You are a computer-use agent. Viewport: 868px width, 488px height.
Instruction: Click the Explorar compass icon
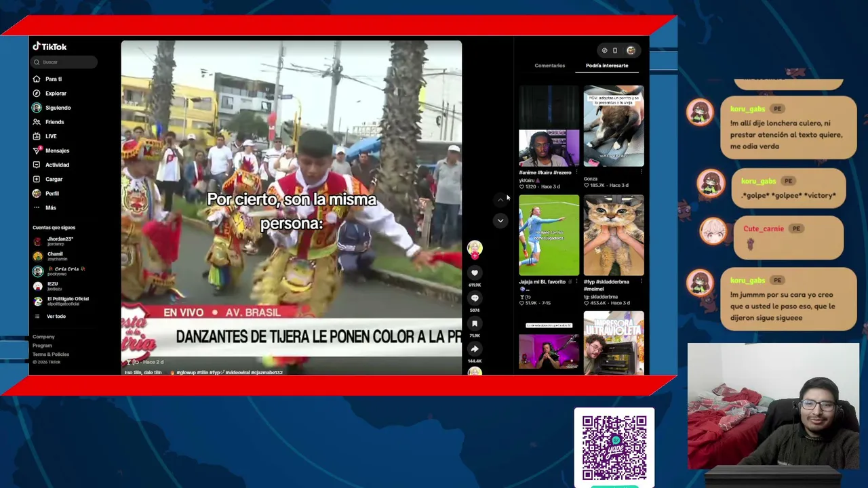tap(37, 94)
